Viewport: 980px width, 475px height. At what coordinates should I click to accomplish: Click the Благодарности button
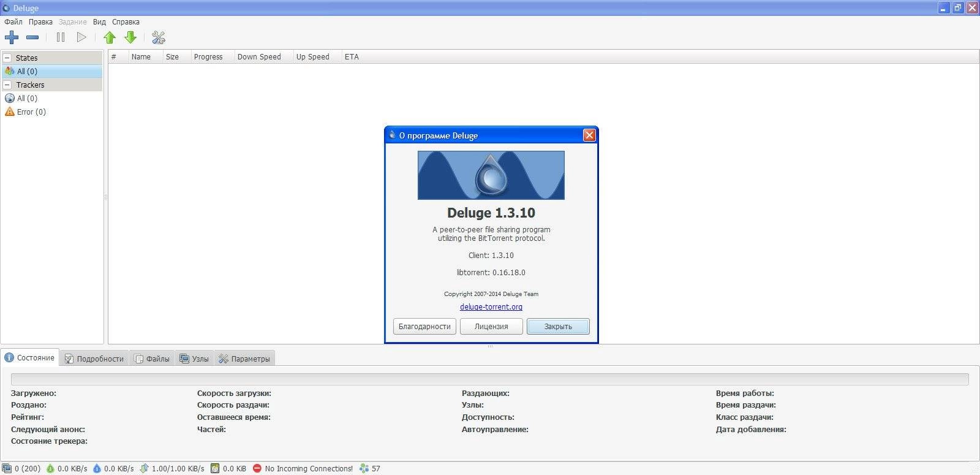(424, 326)
